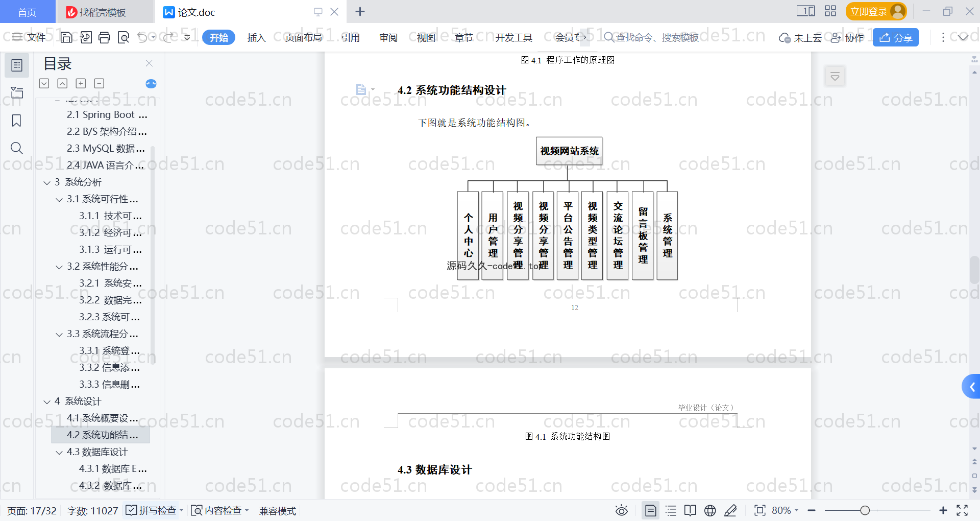Click the collapse-all minus icon in outline
980x521 pixels.
tap(99, 83)
